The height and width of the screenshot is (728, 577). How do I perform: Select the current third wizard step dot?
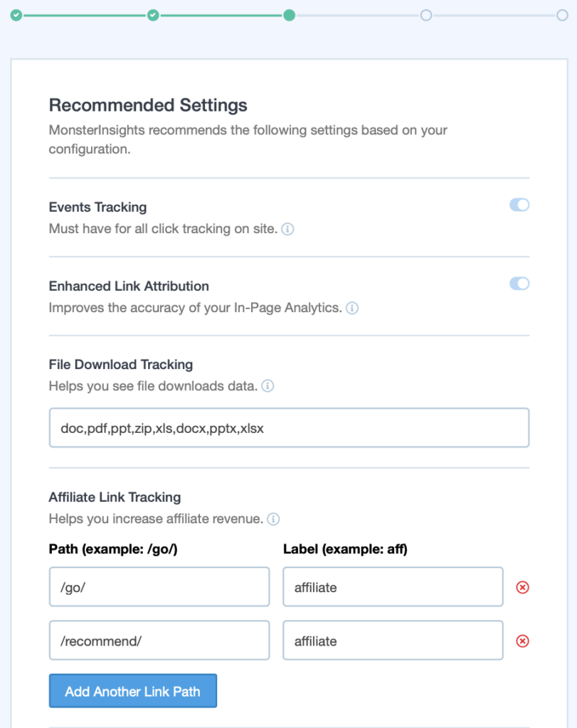pyautogui.click(x=290, y=16)
